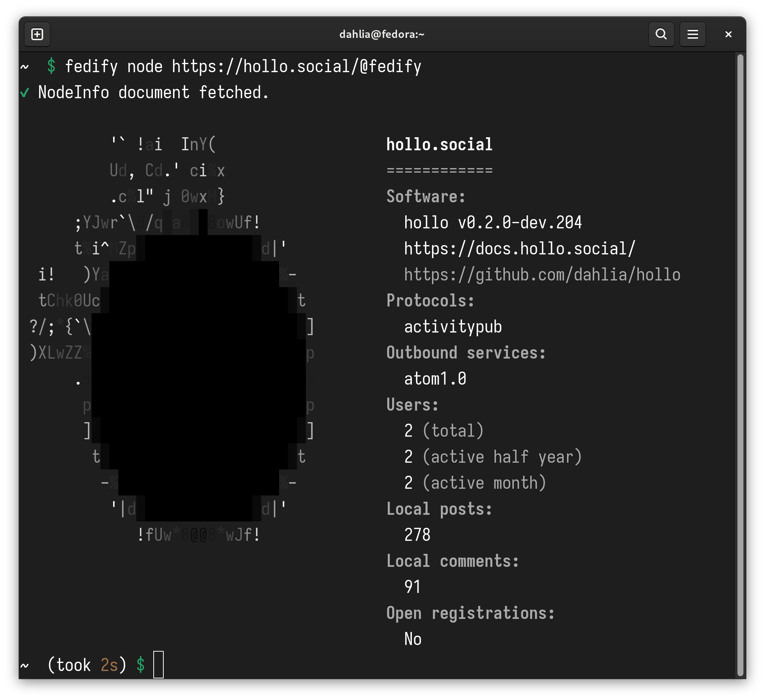Click the hollo.social/@fedify URL in command
This screenshot has width=765, height=700.
296,67
